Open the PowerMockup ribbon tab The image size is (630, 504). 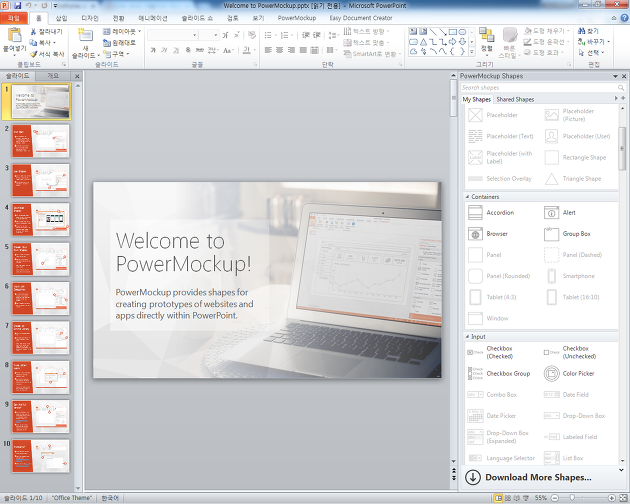pyautogui.click(x=297, y=18)
